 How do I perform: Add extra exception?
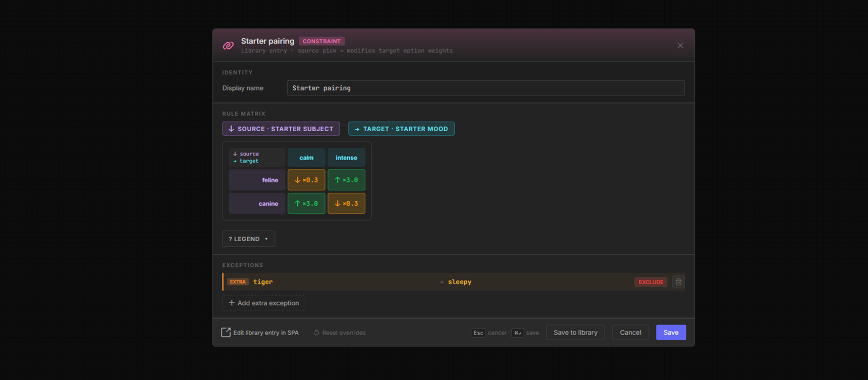[264, 303]
